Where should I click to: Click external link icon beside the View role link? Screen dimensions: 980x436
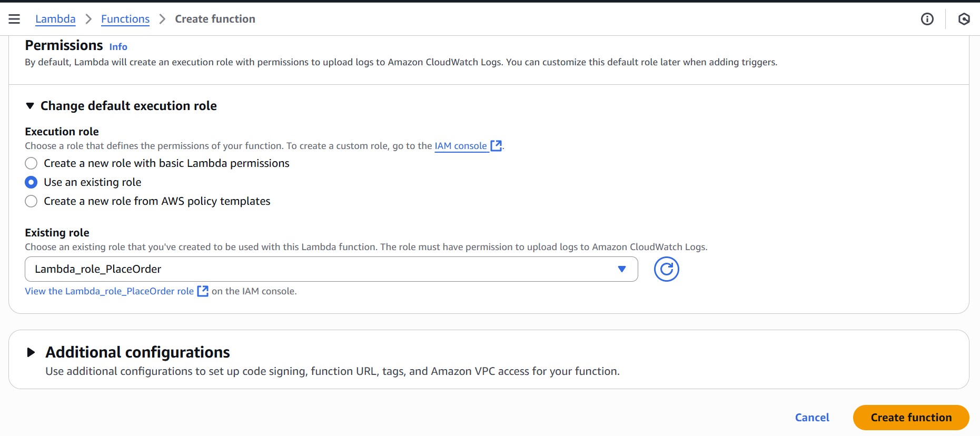(203, 291)
